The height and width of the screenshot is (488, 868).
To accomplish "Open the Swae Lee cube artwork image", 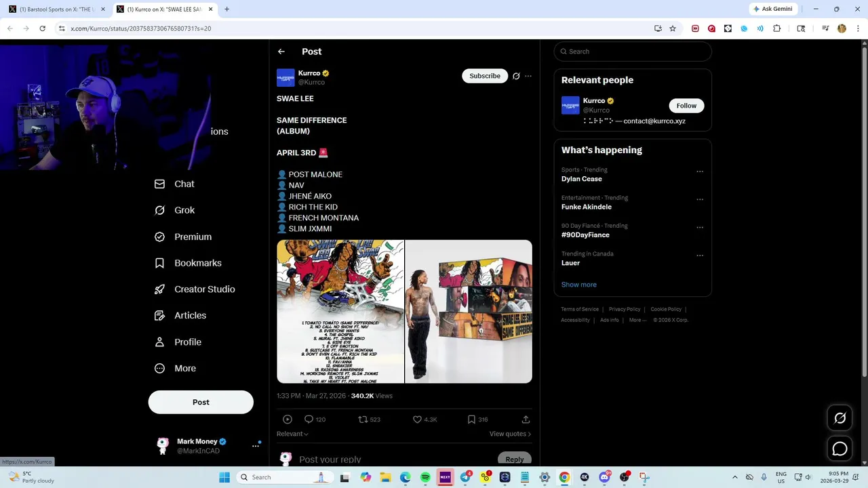I will 469,312.
